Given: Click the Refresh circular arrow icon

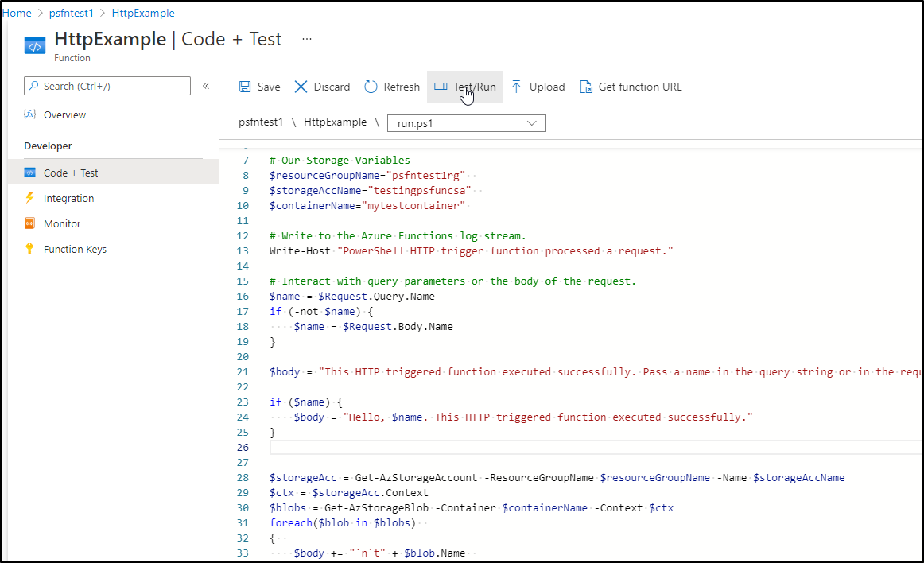Looking at the screenshot, I should point(371,87).
